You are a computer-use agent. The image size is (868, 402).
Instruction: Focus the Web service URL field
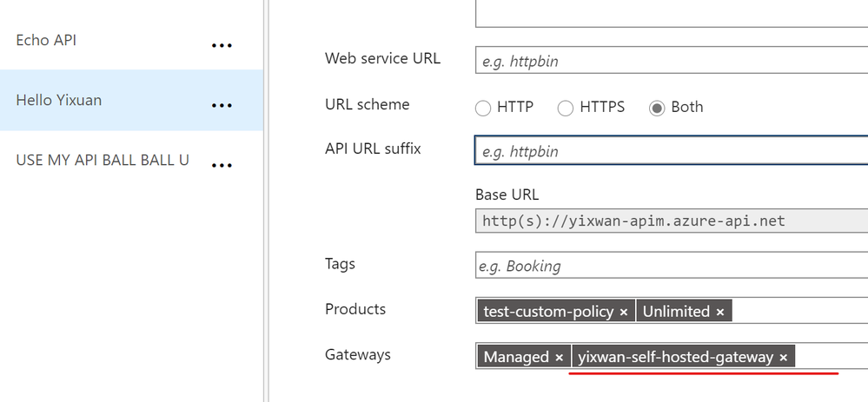tap(672, 60)
